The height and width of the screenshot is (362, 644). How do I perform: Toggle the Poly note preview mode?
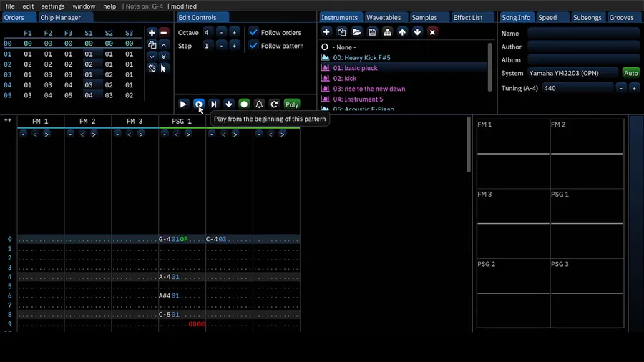[292, 104]
